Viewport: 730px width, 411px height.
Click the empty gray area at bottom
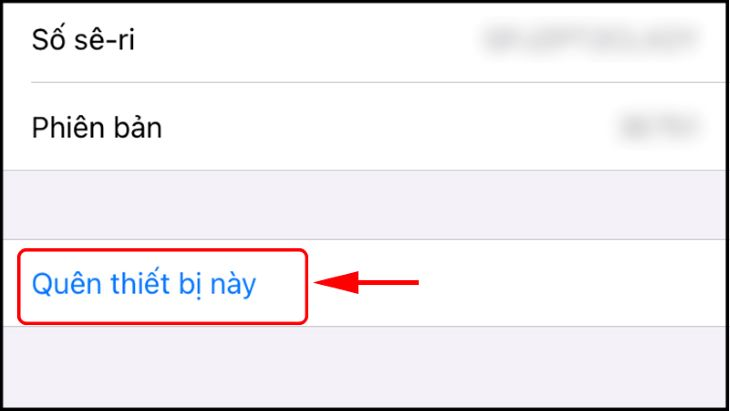point(365,367)
